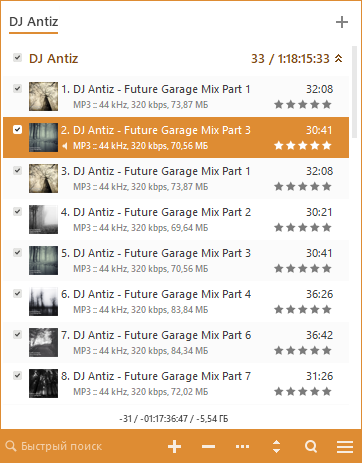Click the sort playlist arrows icon
The image size is (362, 463).
[276, 446]
